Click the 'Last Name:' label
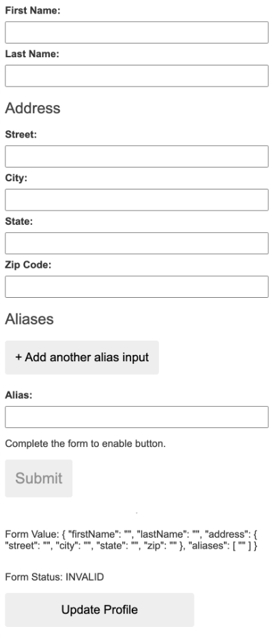The height and width of the screenshot is (644, 273). 32,55
